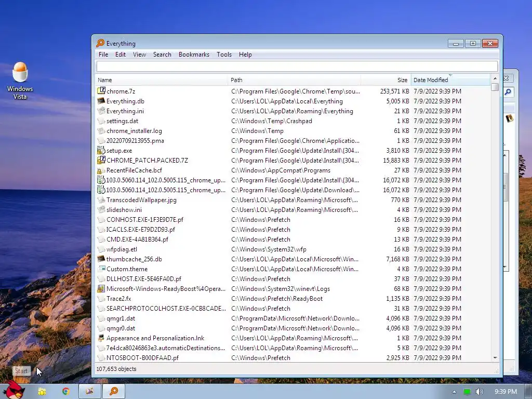Image resolution: width=532 pixels, height=399 pixels.
Task: Open the View menu
Action: pos(139,55)
